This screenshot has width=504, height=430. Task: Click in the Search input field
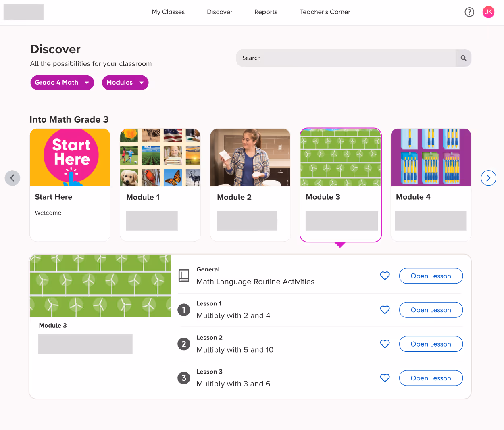tap(346, 58)
